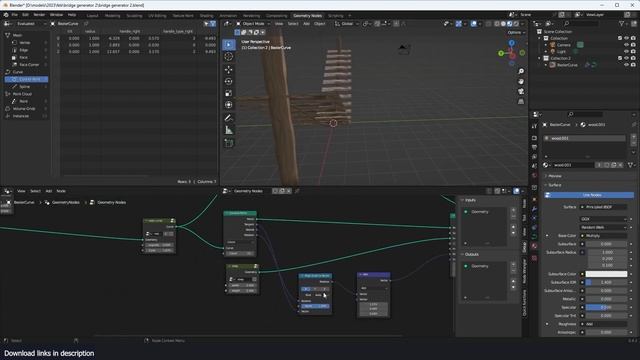Click the Subsurface Color white swatch
This screenshot has width=640, height=360.
[x=606, y=274]
